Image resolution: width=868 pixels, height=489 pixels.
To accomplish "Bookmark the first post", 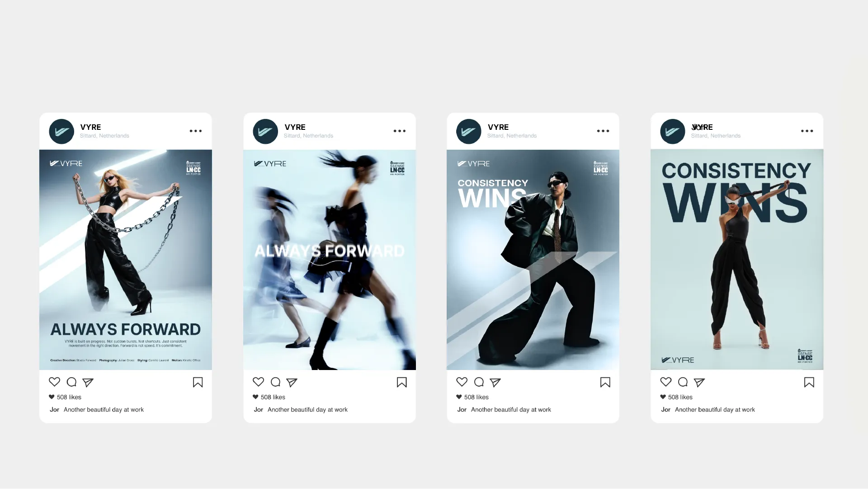I will [198, 382].
